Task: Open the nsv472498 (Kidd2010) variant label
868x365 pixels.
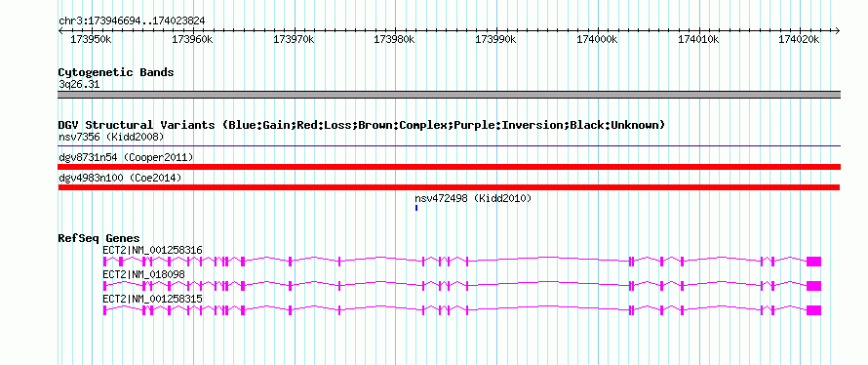Action: coord(473,198)
